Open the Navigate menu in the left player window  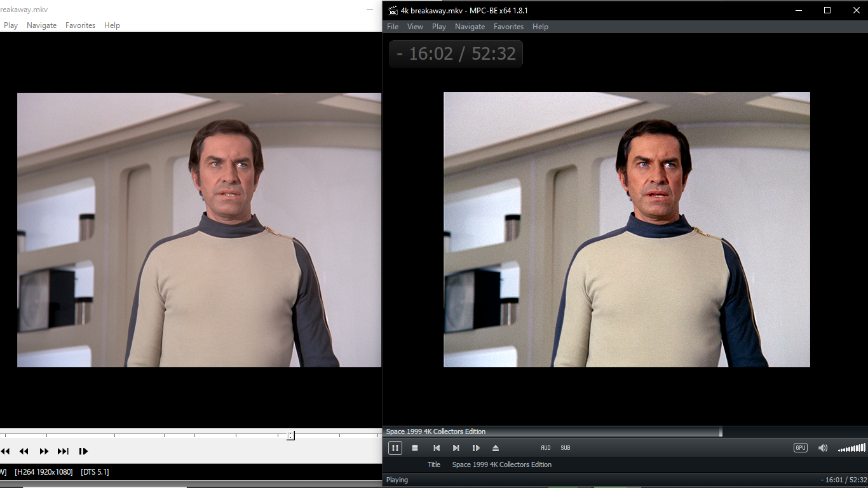point(41,25)
